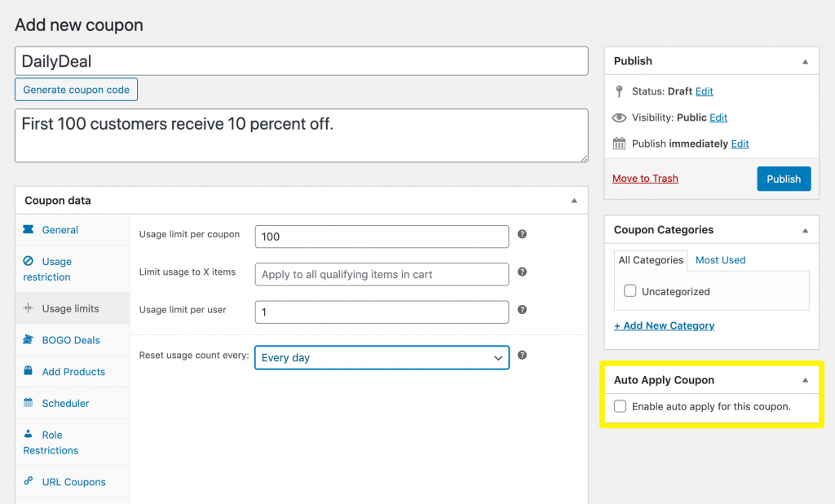Click Usage limit per user field

pyautogui.click(x=382, y=312)
